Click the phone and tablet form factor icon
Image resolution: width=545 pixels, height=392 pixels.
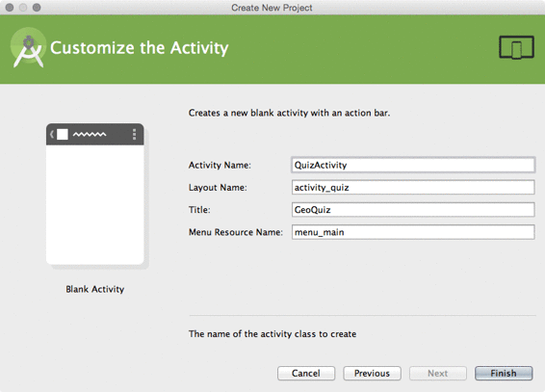click(x=516, y=47)
